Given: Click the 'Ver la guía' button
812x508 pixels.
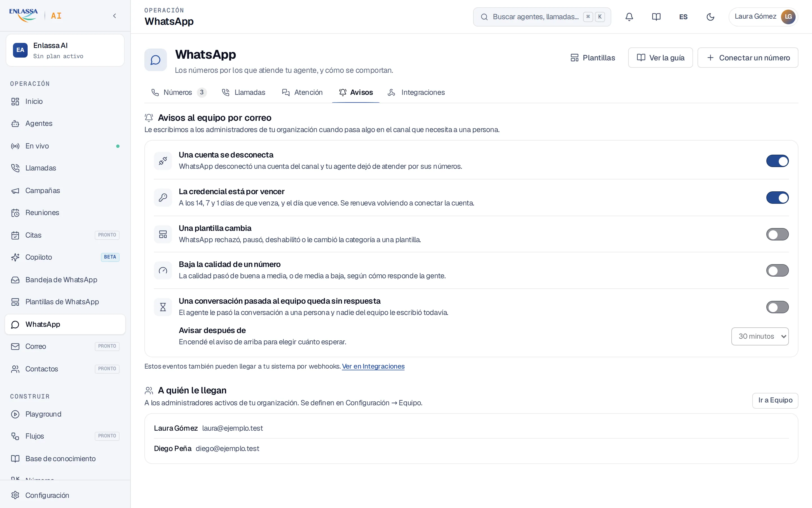Looking at the screenshot, I should (x=660, y=58).
